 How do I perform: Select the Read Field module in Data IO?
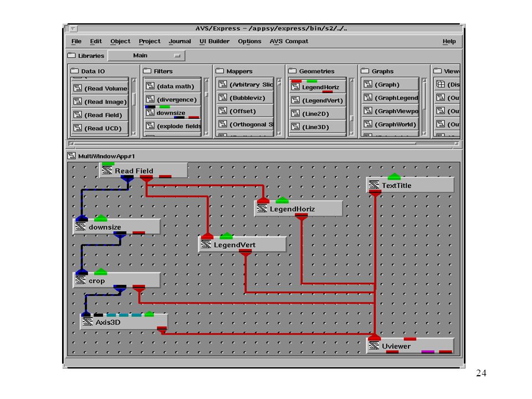[x=100, y=115]
